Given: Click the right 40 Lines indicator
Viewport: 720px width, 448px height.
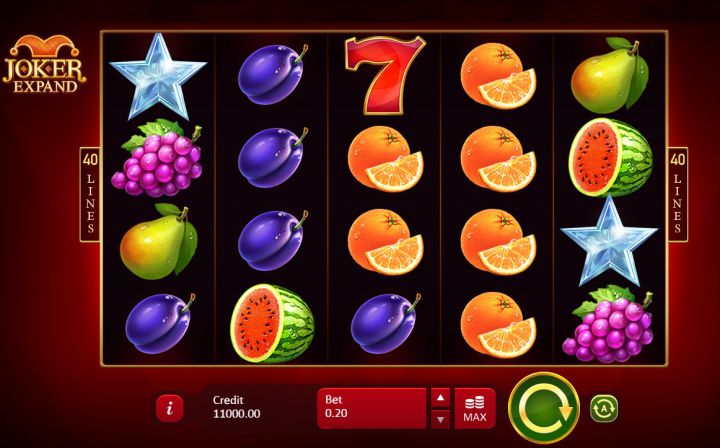Looking at the screenshot, I should tap(677, 194).
